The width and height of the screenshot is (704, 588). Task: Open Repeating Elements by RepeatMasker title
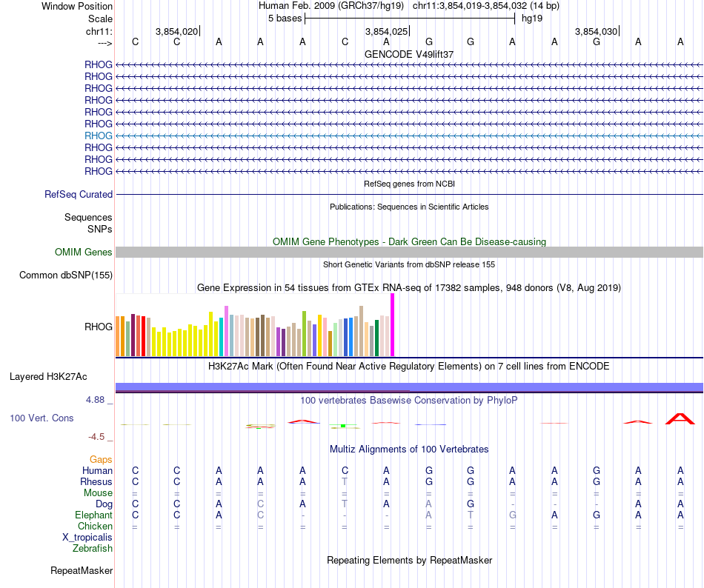coord(410,560)
